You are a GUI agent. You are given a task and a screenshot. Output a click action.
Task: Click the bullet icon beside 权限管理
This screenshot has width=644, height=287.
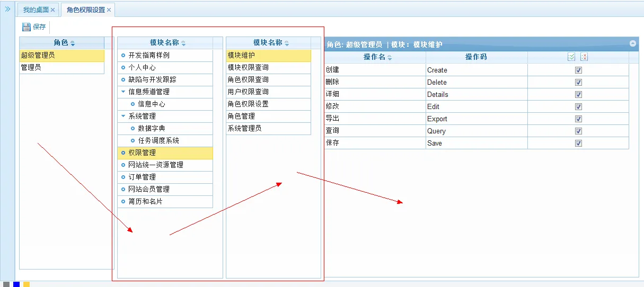tap(123, 153)
